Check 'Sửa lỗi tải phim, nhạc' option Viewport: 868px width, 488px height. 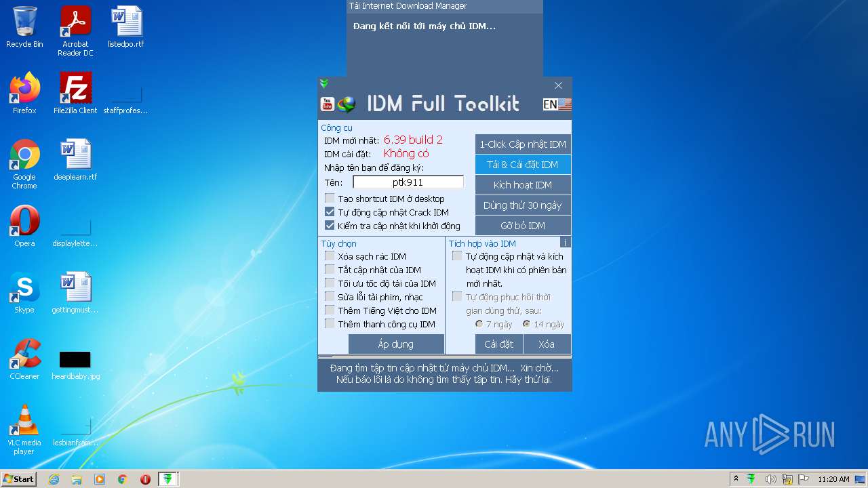pyautogui.click(x=330, y=297)
